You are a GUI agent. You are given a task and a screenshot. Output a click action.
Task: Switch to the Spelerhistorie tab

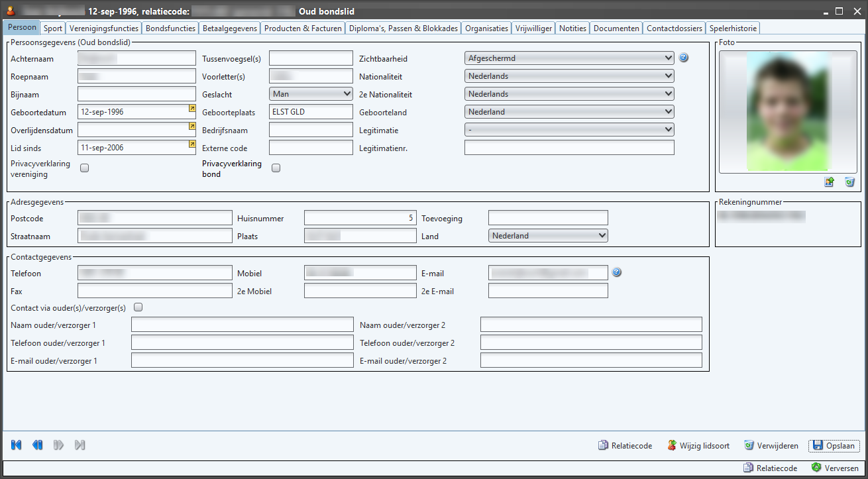tap(733, 28)
